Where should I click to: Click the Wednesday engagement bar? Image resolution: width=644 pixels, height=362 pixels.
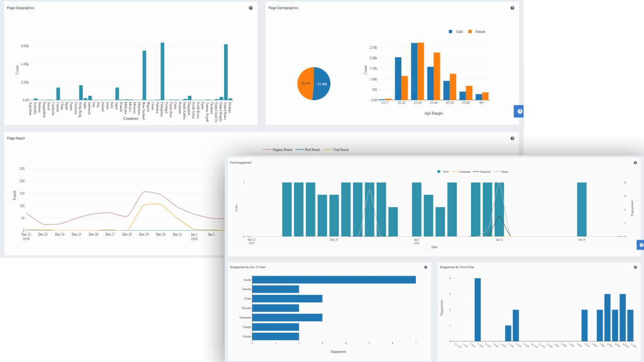tap(287, 317)
